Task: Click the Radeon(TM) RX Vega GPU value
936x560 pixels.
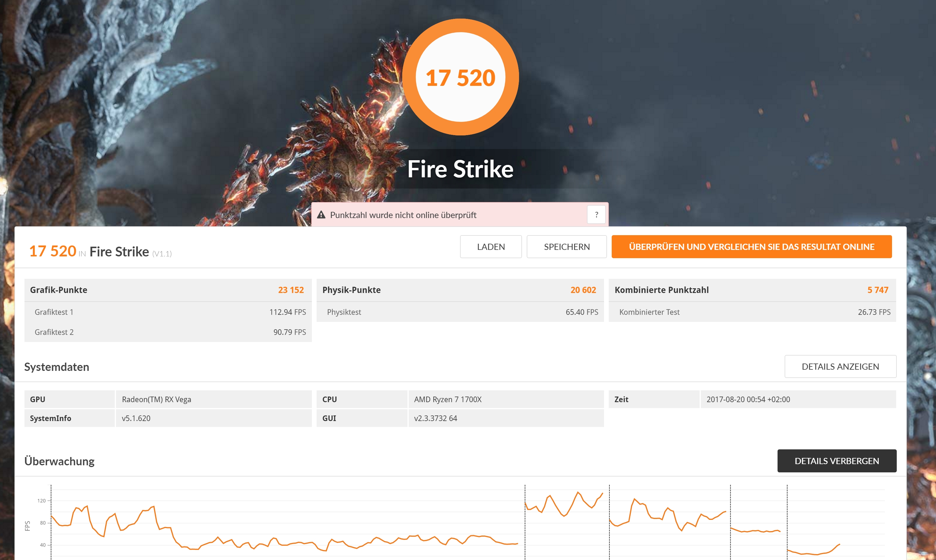Action: (x=156, y=399)
